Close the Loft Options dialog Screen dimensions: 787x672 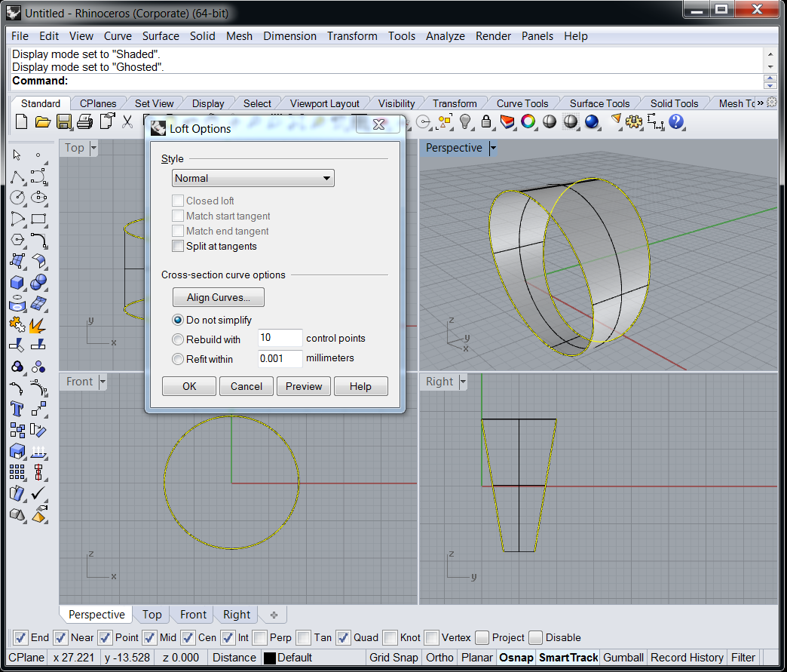point(379,124)
